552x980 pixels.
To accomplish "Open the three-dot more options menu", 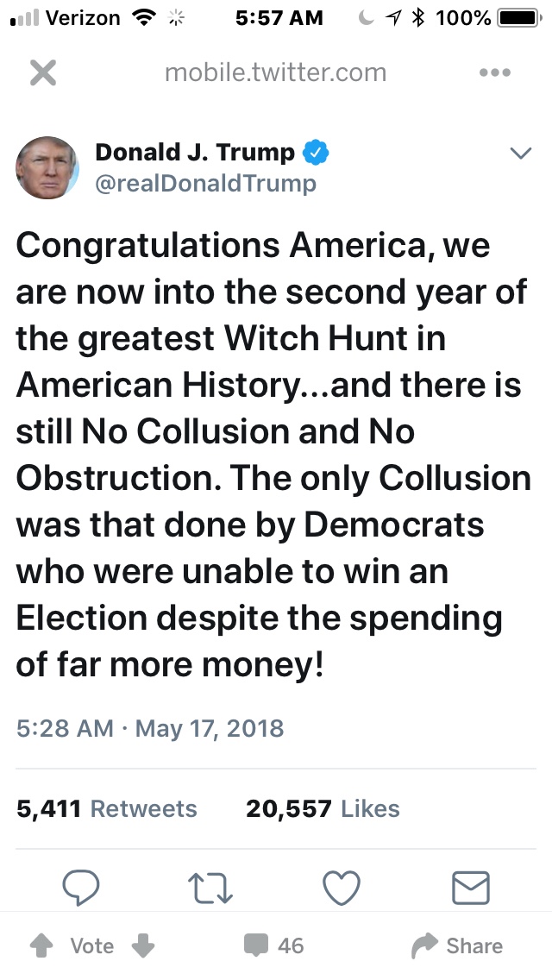I will (x=494, y=73).
